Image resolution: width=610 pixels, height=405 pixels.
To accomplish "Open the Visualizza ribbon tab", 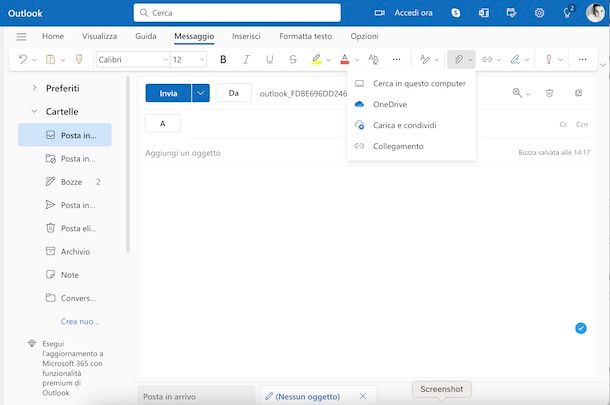I will (x=99, y=36).
